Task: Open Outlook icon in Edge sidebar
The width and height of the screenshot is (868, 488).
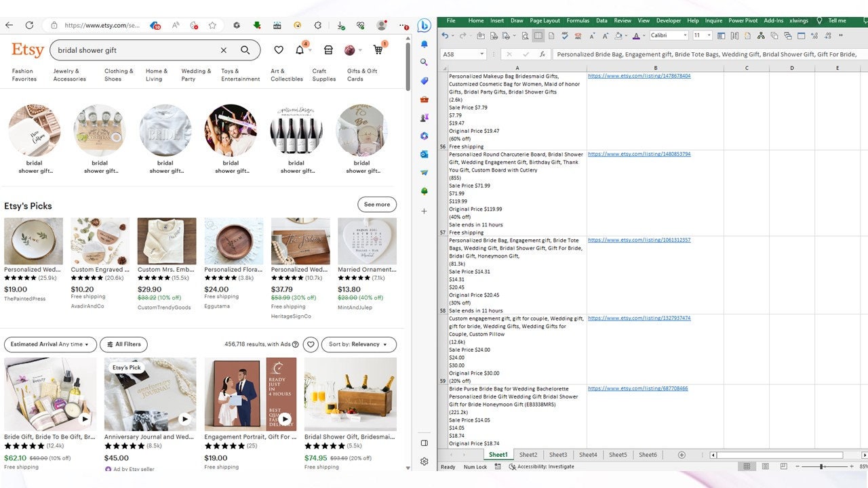Action: click(x=424, y=155)
